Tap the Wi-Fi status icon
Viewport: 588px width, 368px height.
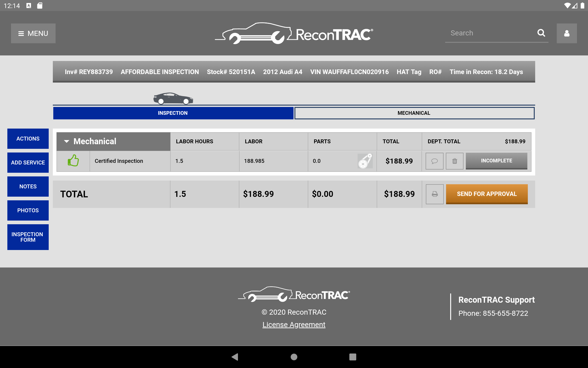point(567,6)
